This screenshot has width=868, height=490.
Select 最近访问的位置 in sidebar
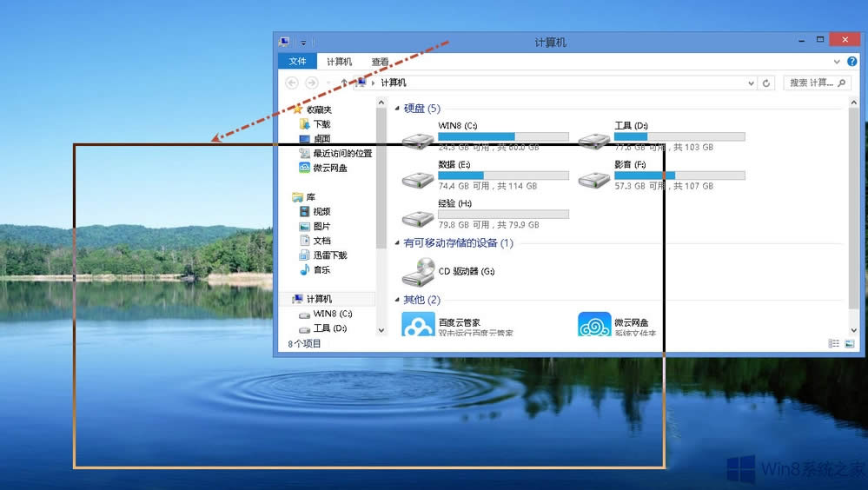(341, 153)
